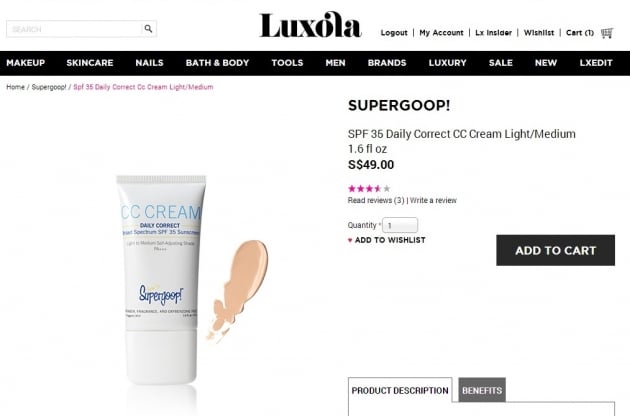Screen dimensions: 630x416
Task: Open the MAKEUP menu
Action: 26,63
